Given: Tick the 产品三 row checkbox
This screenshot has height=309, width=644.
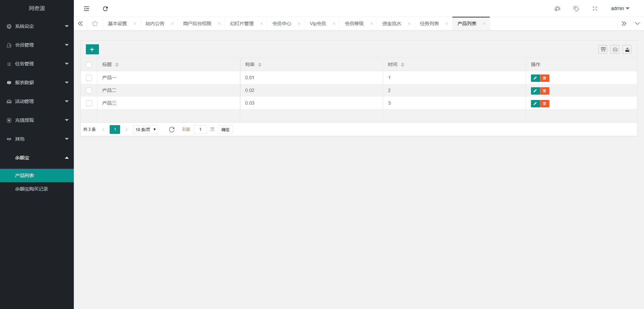Looking at the screenshot, I should 89,103.
